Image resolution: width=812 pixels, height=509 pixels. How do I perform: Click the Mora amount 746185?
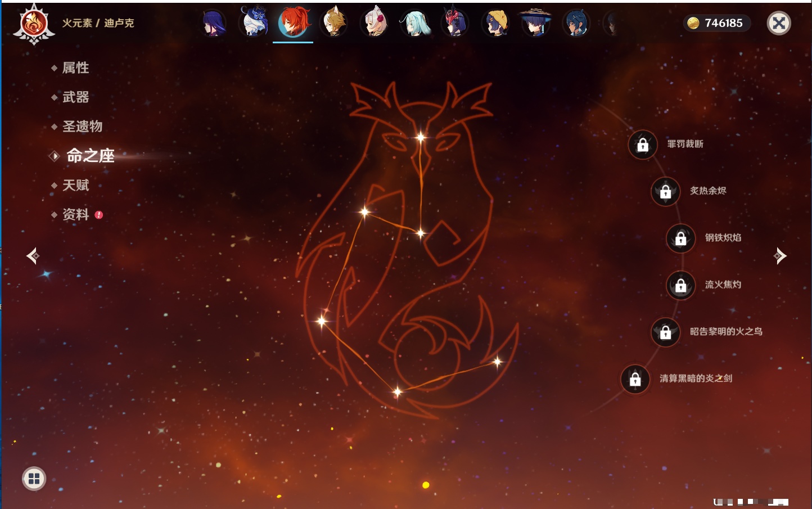[724, 23]
